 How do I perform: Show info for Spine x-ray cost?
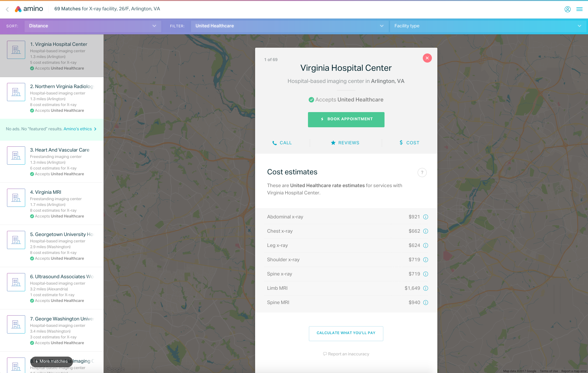point(426,274)
